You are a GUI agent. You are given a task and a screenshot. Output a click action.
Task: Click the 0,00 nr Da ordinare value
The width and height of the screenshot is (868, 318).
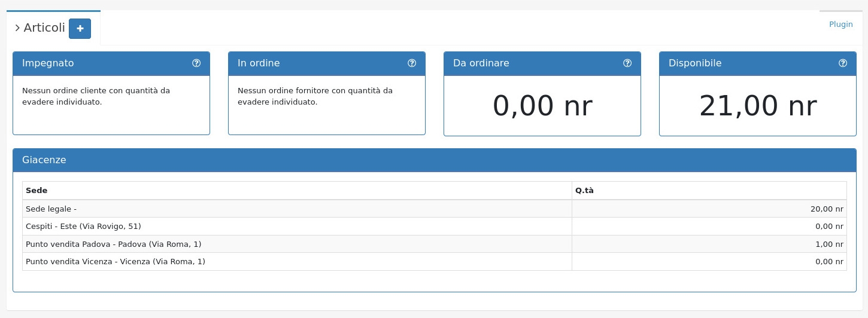[x=542, y=106]
